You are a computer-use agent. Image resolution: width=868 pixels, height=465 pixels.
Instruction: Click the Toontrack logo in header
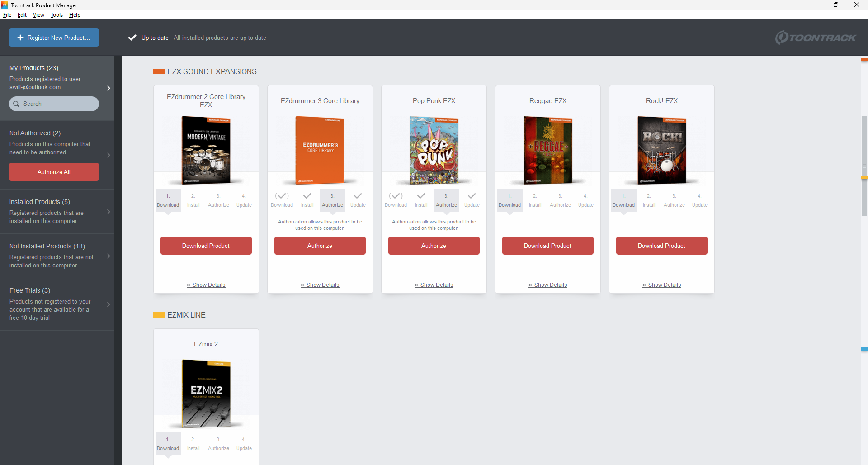click(815, 38)
